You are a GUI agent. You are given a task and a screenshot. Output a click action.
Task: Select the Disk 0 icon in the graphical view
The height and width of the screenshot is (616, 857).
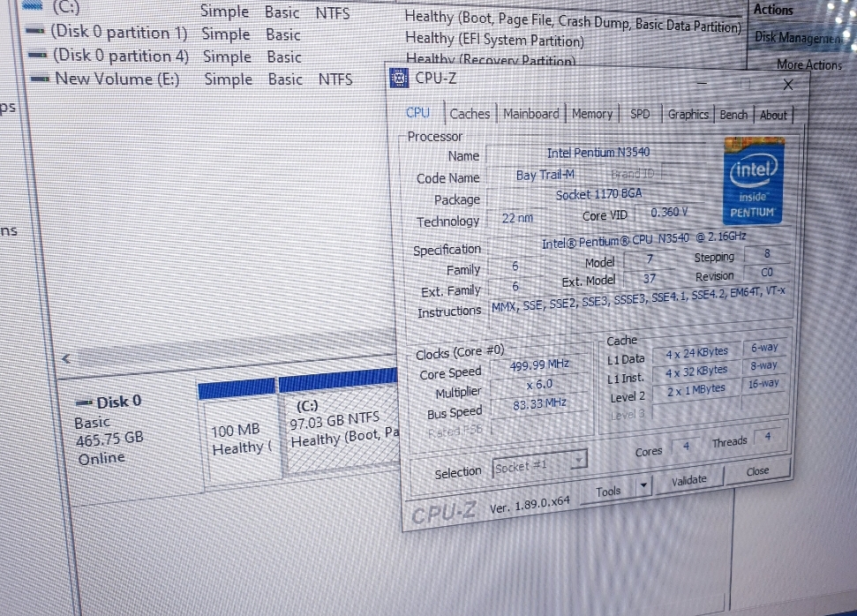[86, 402]
